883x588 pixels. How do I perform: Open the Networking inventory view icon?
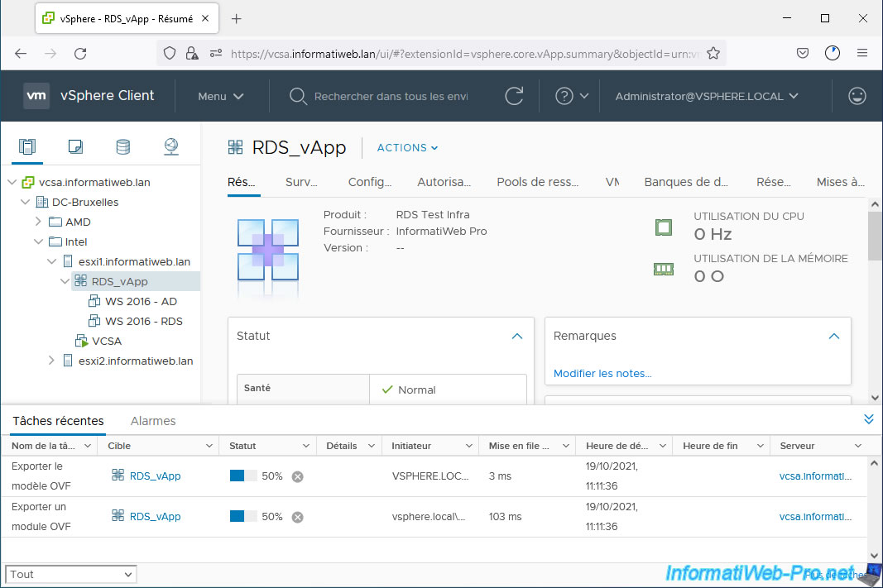tap(171, 147)
